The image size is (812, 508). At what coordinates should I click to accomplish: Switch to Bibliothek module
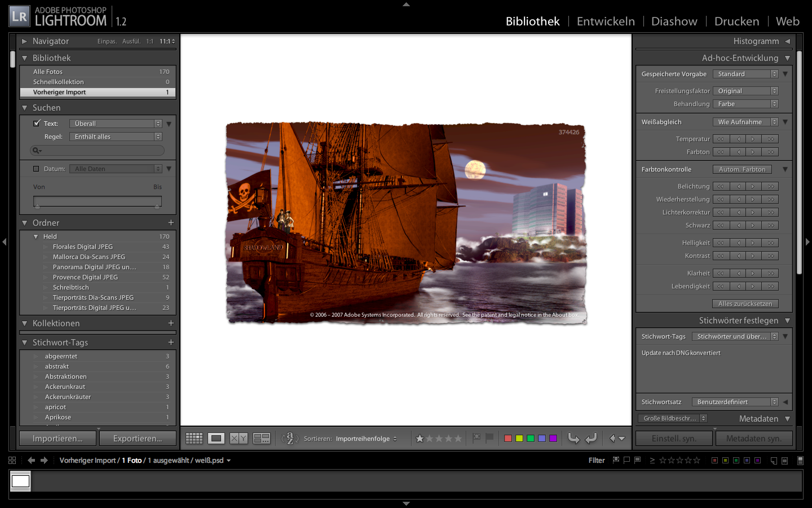(532, 21)
